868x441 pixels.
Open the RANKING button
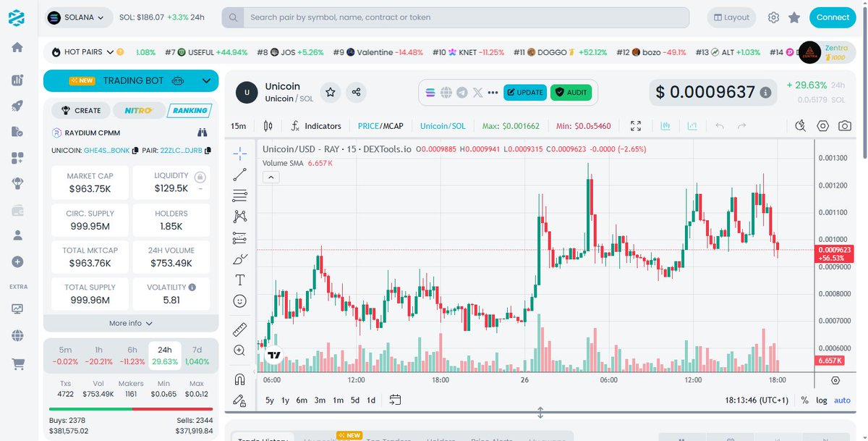pos(189,110)
